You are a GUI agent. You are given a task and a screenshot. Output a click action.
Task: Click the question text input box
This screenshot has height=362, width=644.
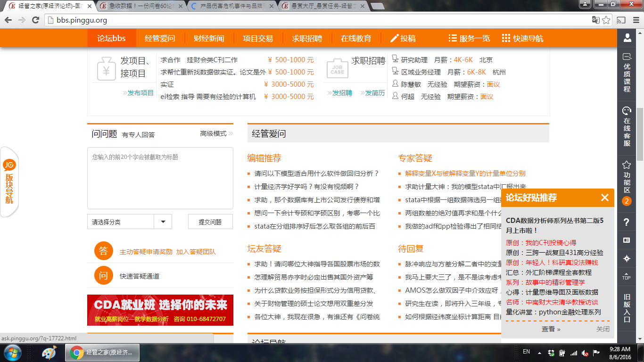coord(160,178)
